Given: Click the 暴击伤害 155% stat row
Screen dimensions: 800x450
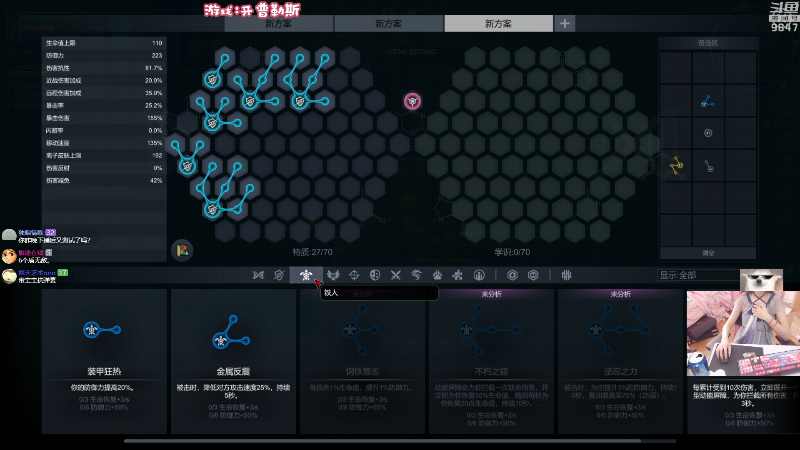Looking at the screenshot, I should [x=104, y=118].
